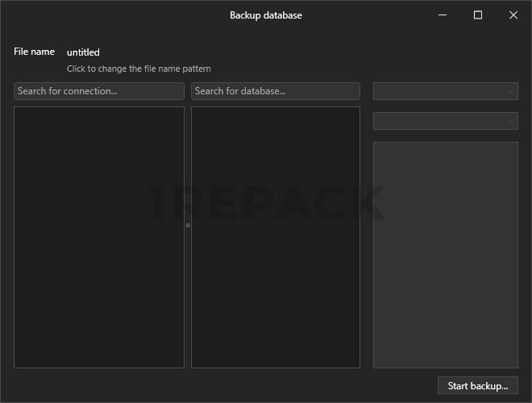Open the lower empty combo box
This screenshot has height=403, width=532.
pos(439,122)
